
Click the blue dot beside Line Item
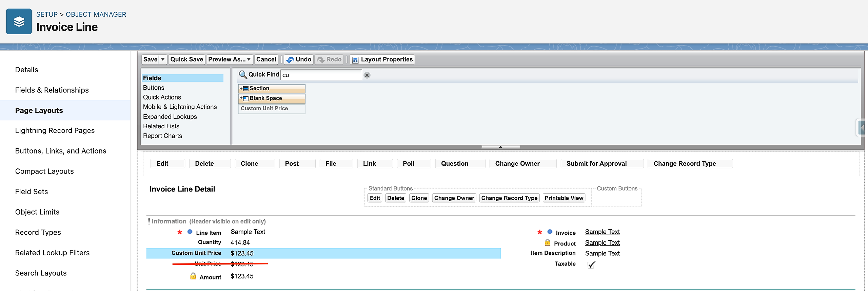pyautogui.click(x=190, y=232)
